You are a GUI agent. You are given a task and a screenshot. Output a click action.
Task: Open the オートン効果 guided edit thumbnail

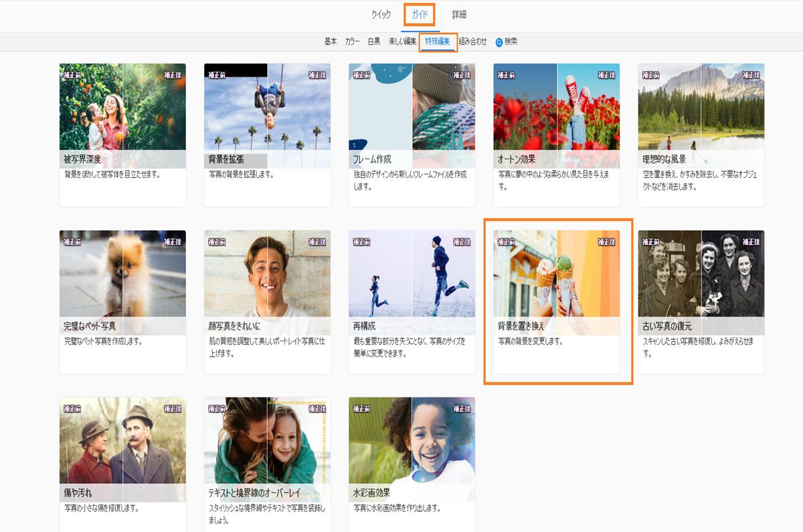[557, 116]
